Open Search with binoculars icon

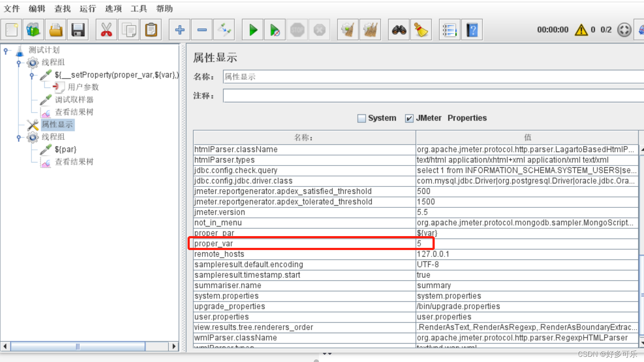point(399,30)
